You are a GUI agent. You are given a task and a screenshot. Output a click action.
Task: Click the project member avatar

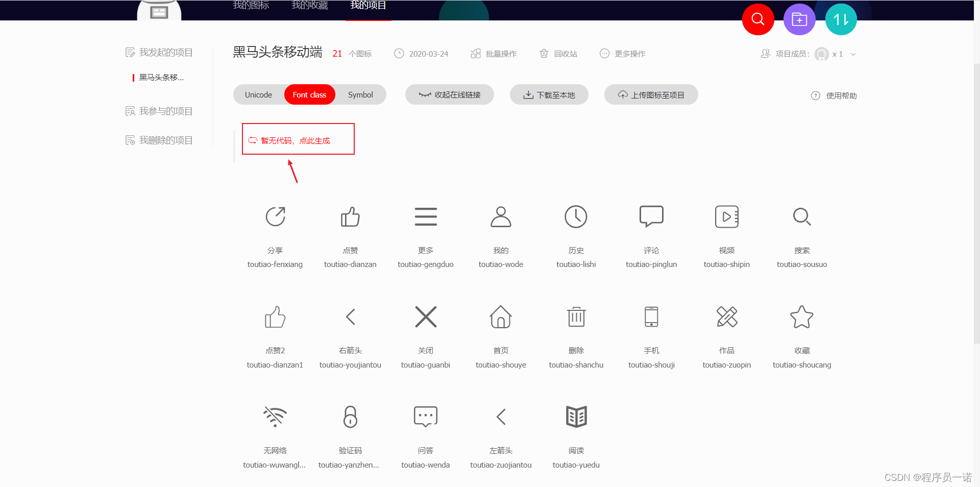click(822, 54)
